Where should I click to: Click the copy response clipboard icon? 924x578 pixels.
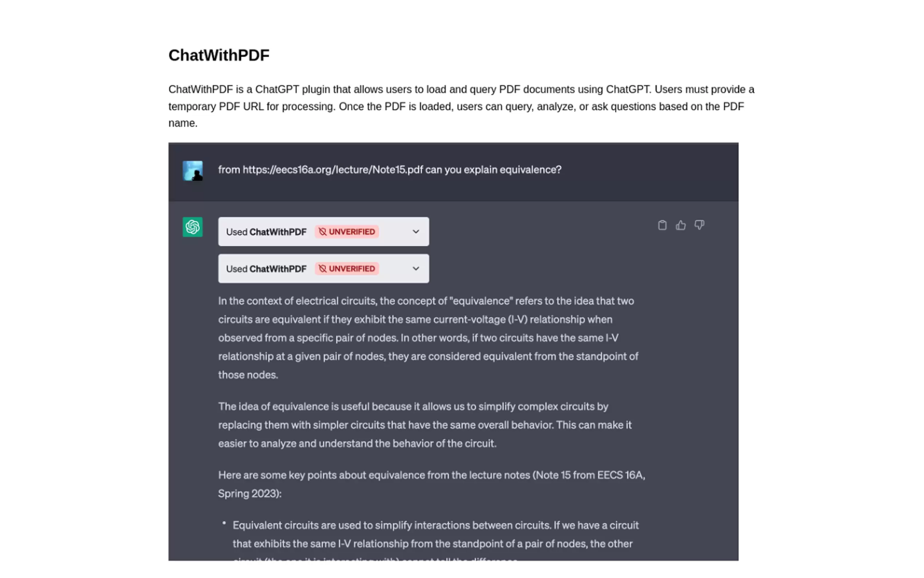point(662,225)
